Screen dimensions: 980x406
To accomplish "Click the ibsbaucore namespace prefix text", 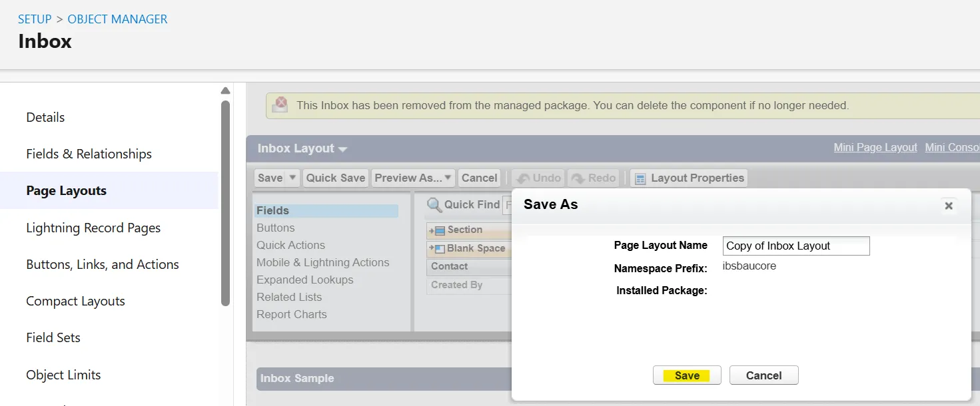I will 751,266.
